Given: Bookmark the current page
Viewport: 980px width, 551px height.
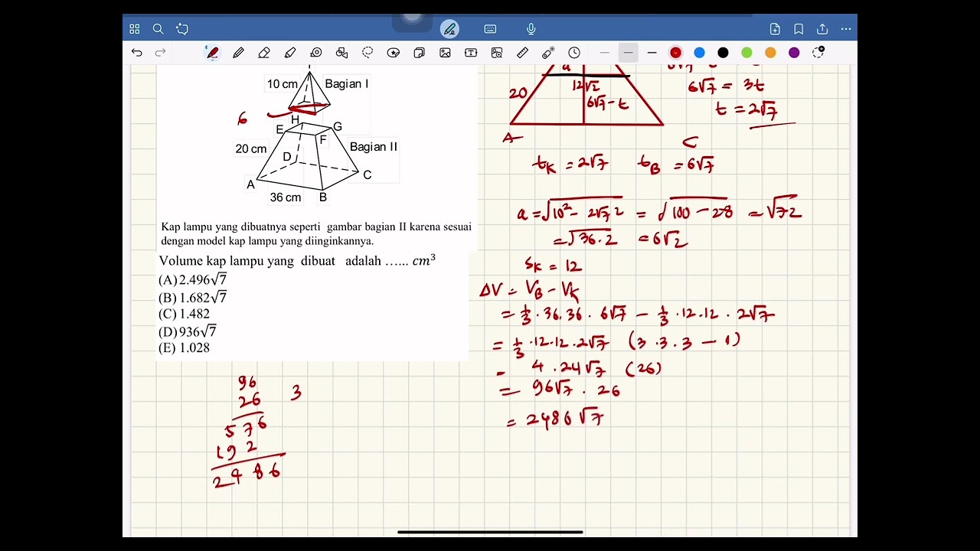Looking at the screenshot, I should click(799, 29).
